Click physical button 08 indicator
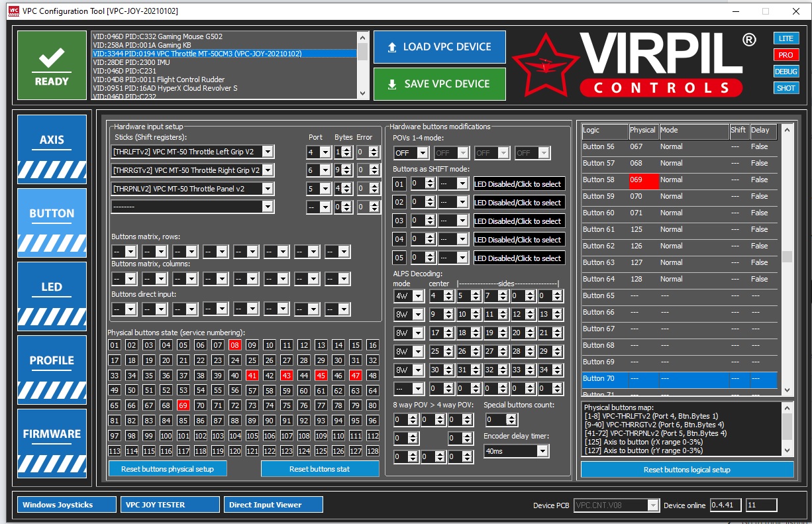This screenshot has width=812, height=524. point(235,345)
